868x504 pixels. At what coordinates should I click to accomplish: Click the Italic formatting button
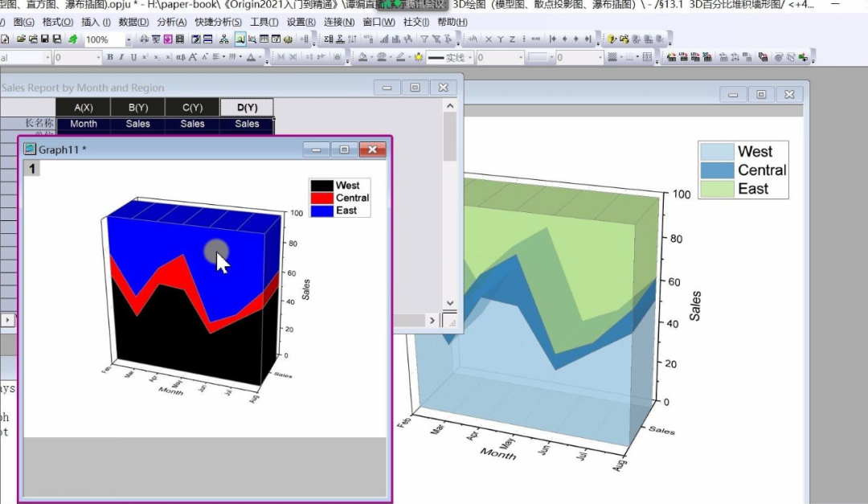point(121,57)
